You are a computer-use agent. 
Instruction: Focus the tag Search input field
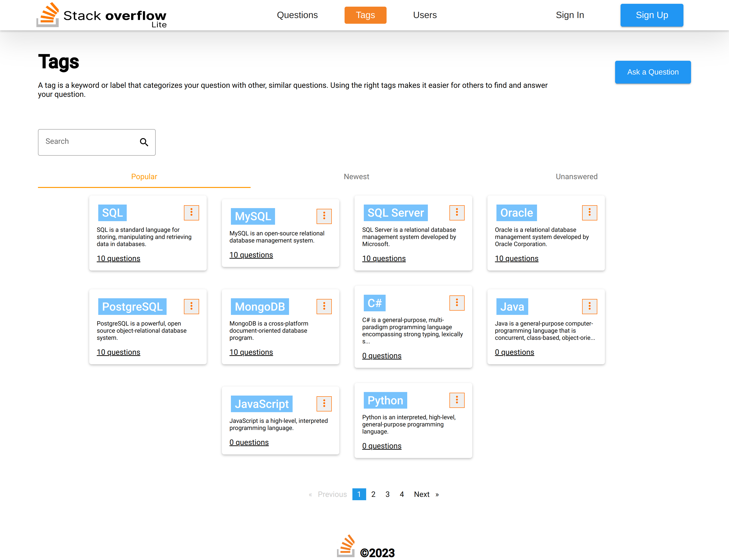(x=88, y=142)
